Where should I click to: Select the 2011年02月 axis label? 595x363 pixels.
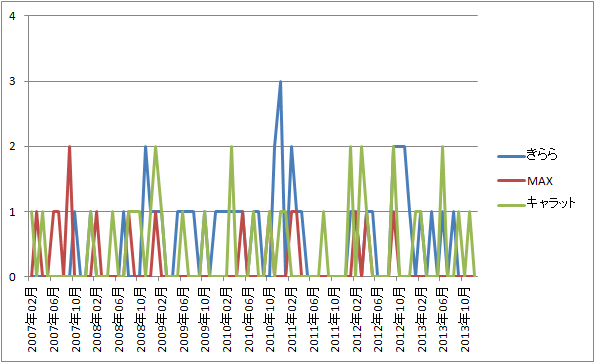(292, 320)
